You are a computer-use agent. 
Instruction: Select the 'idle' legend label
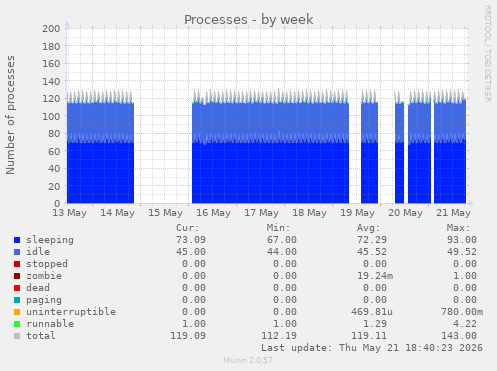[38, 252]
